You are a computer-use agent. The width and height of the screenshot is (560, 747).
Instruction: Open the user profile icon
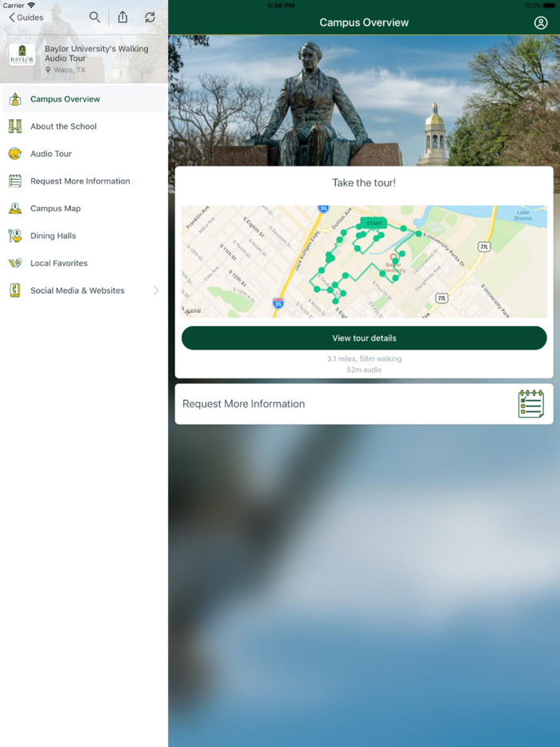point(541,22)
